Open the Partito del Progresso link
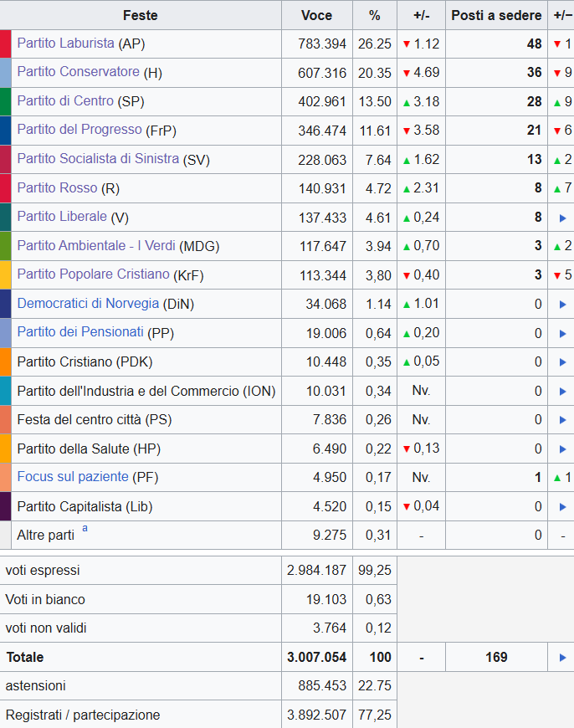The width and height of the screenshot is (574, 728). [79, 130]
